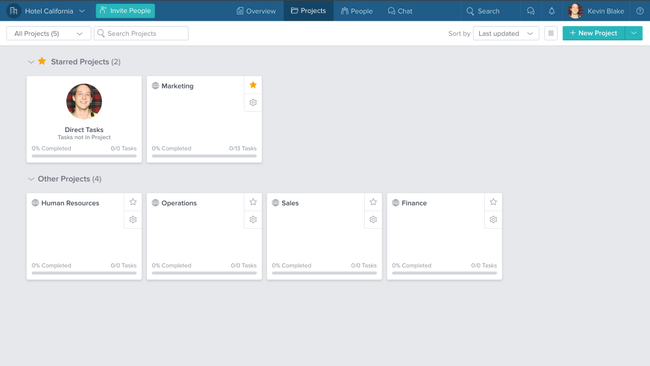The image size is (650, 366).
Task: Open the All Projects (5) filter dropdown
Action: pos(49,34)
